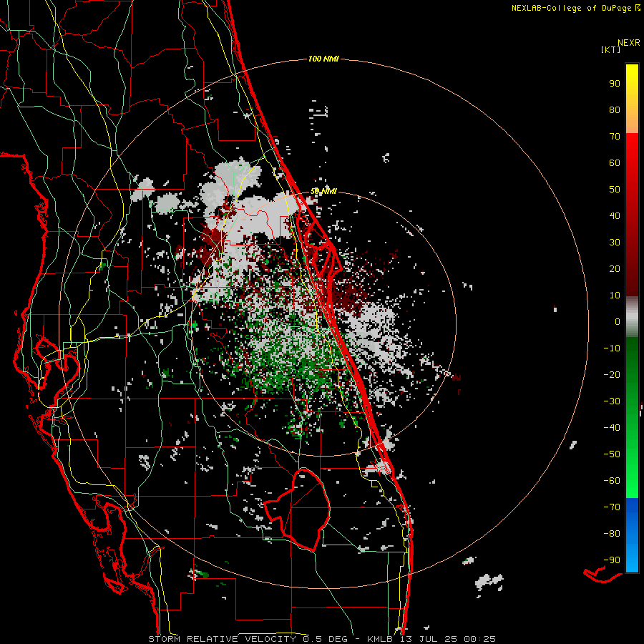Click the -20 knot scale label
Image resolution: width=644 pixels, height=644 pixels.
tap(612, 374)
